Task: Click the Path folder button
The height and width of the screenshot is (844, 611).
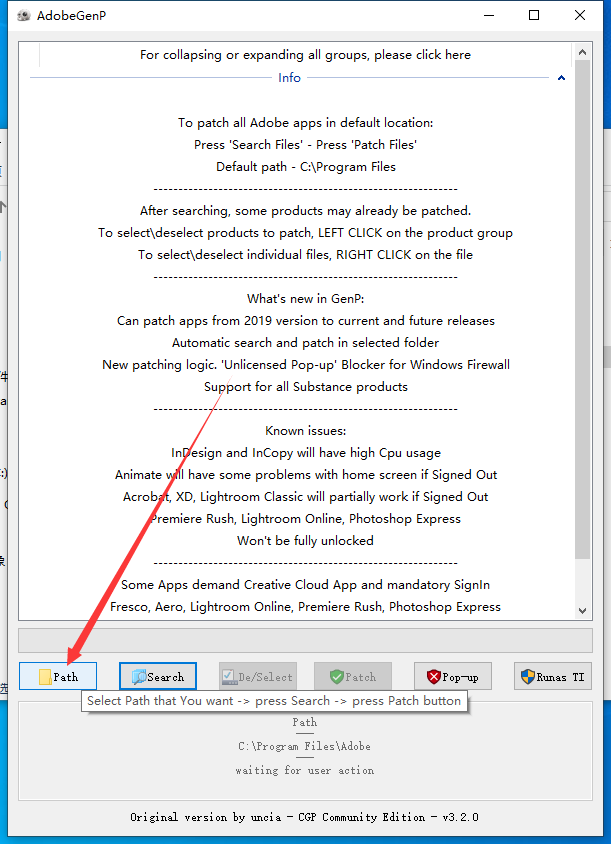Action: [x=58, y=676]
